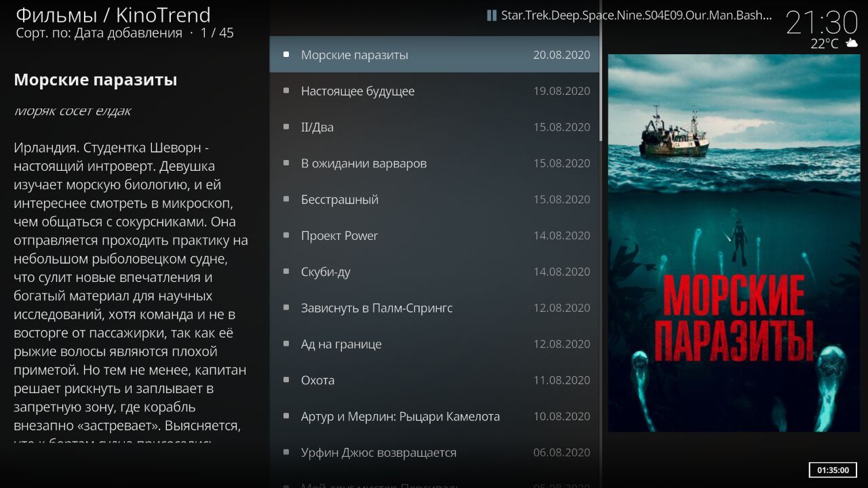The height and width of the screenshot is (488, 868).
Task: Select Ад на границе row
Action: click(434, 344)
